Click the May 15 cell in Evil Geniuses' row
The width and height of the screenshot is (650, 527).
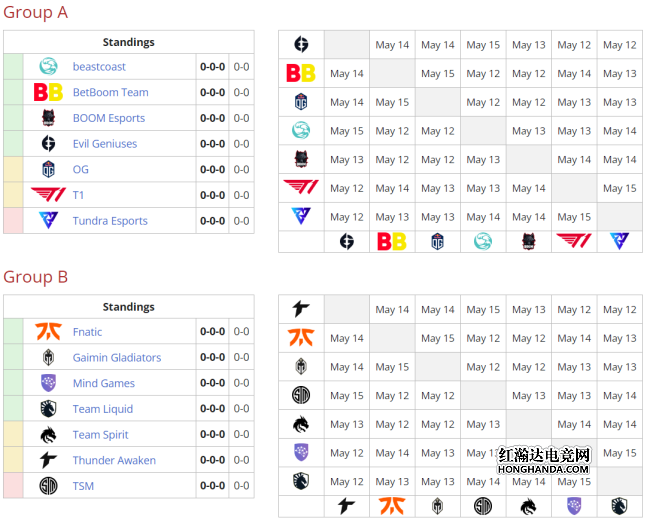pyautogui.click(x=483, y=44)
